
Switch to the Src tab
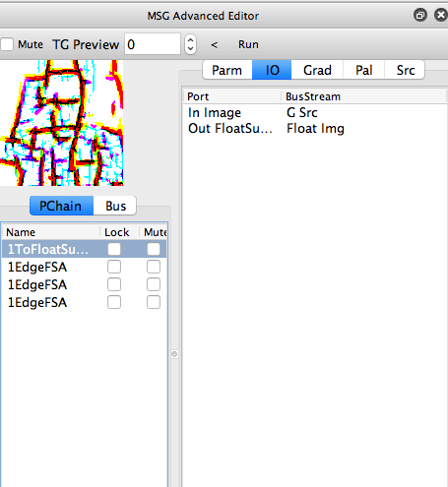(x=405, y=70)
